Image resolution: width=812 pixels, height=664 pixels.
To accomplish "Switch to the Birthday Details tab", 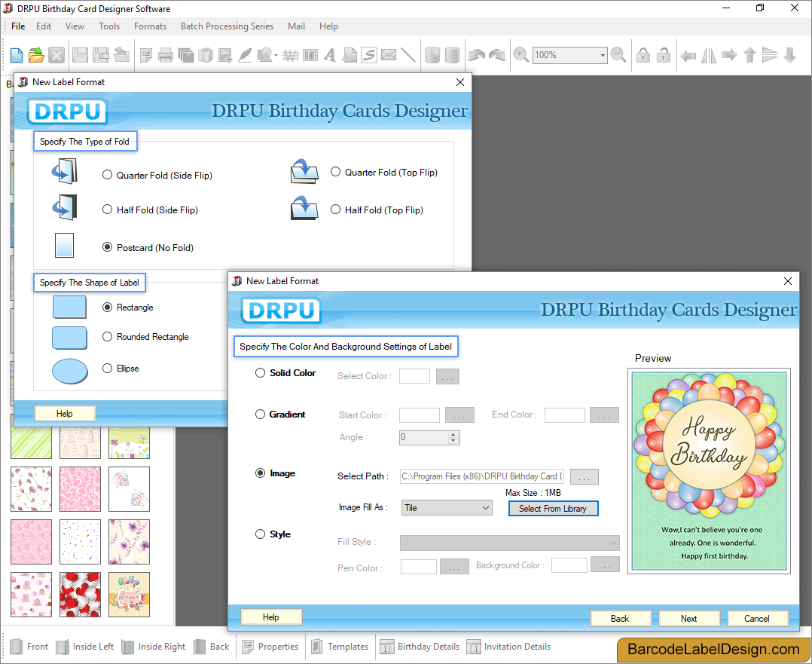I will [420, 647].
